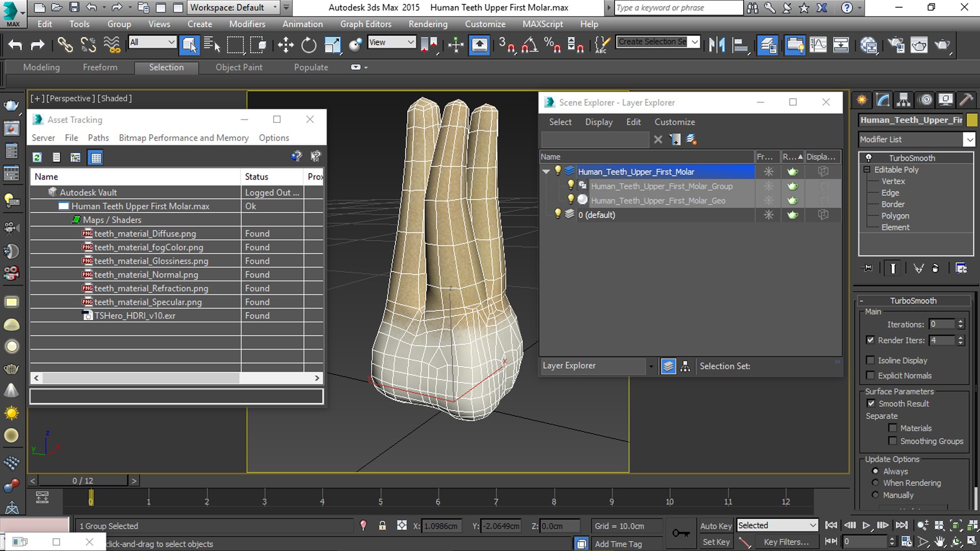
Task: Open Asset Tracking Paths menu
Action: [x=98, y=138]
